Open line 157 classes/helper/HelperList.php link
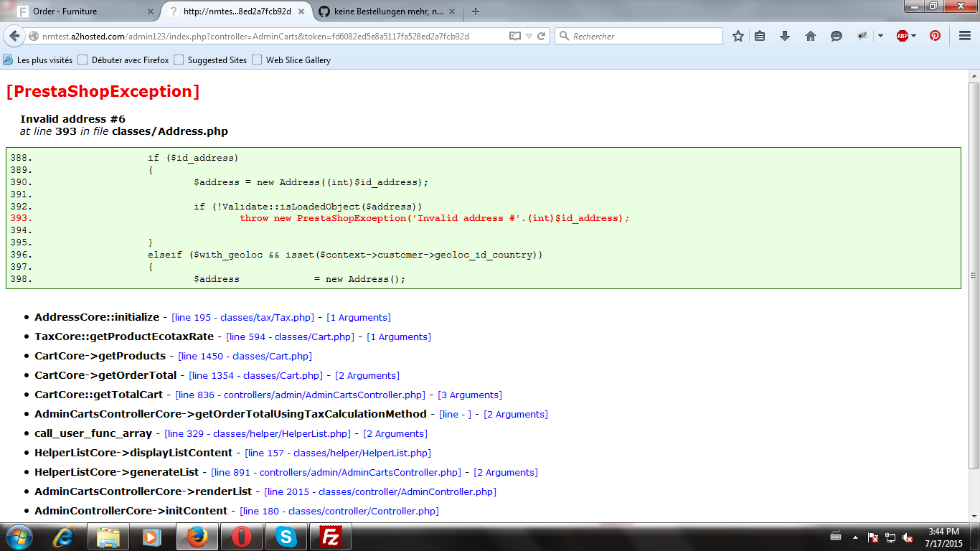The width and height of the screenshot is (980, 551). coord(338,453)
